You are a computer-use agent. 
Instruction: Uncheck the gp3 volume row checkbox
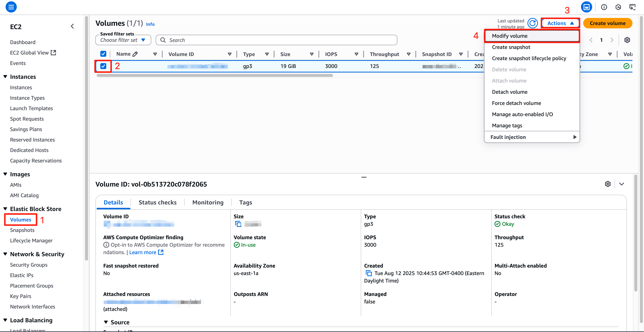[x=103, y=66]
